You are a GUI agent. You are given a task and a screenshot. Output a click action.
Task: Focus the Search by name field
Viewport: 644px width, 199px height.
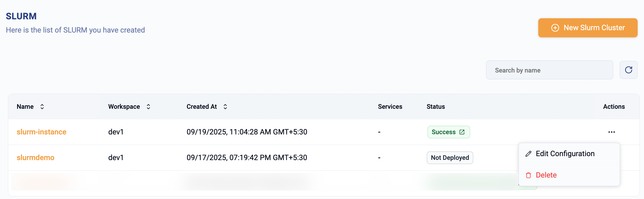549,70
